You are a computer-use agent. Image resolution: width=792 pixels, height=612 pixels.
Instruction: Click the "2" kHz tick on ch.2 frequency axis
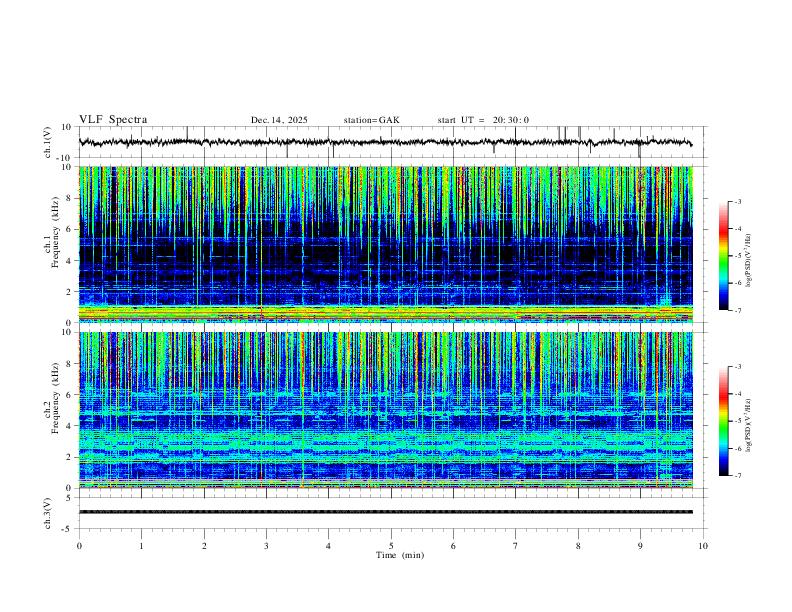[69, 457]
